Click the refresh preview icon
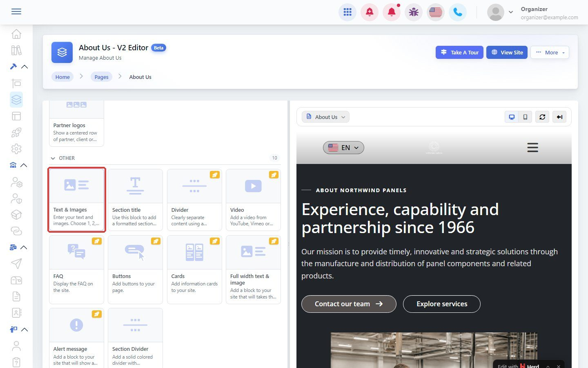 542,117
